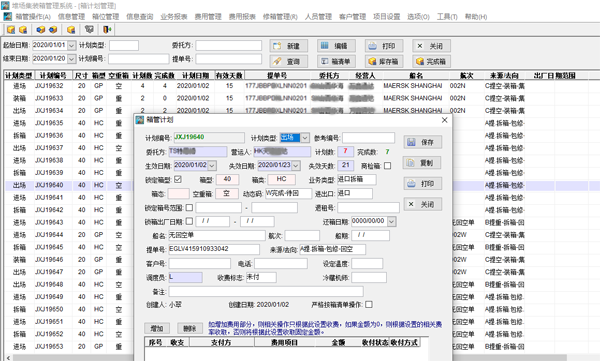Click the 删除 button in the fee section
600x361 pixels.
point(190,328)
